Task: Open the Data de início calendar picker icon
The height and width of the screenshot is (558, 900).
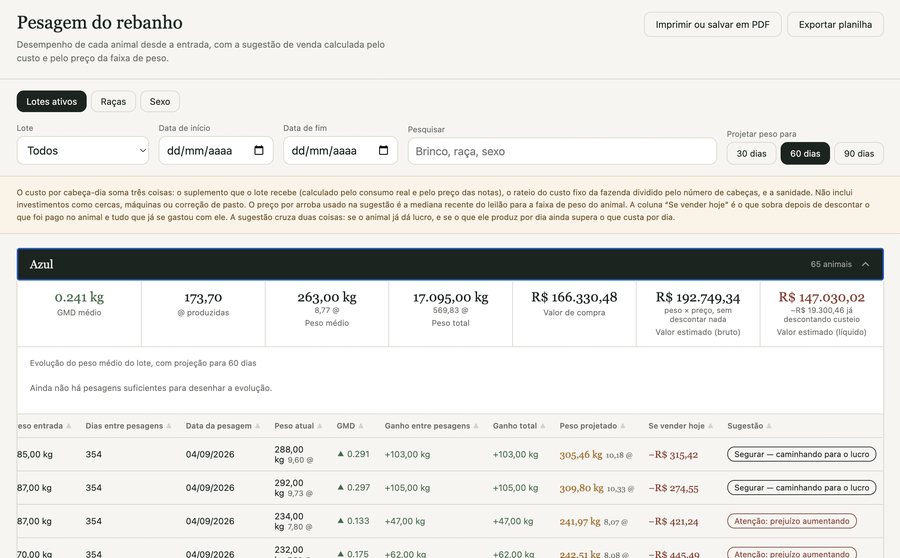Action: [259, 150]
